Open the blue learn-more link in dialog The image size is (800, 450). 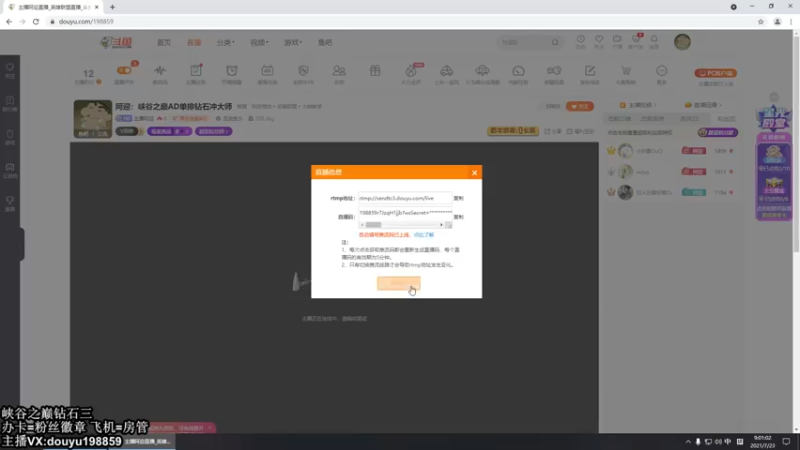click(423, 235)
